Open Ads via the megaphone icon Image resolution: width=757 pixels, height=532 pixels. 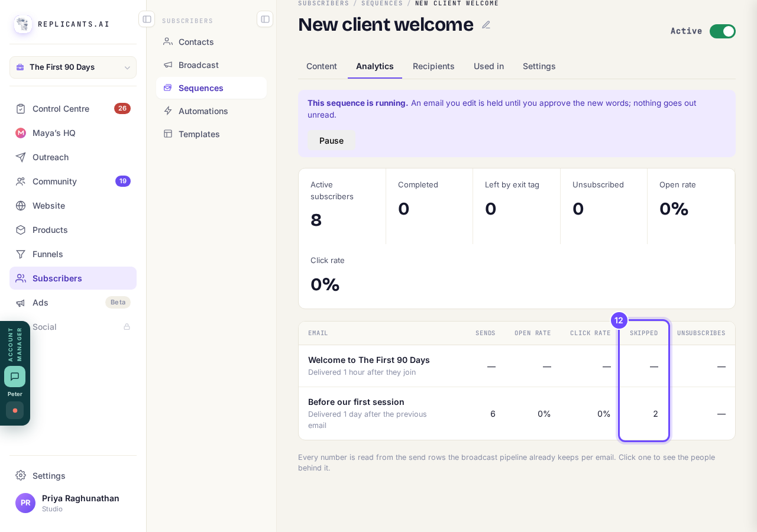tap(21, 303)
